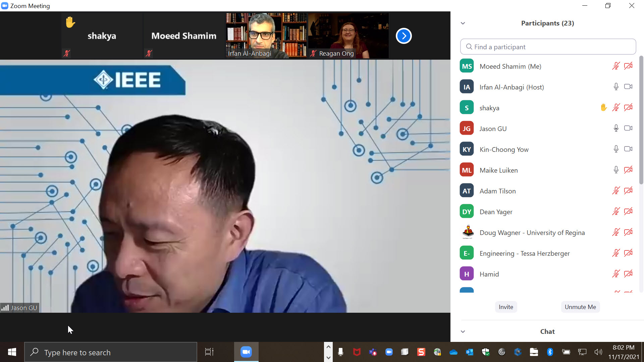Collapse the Chat panel chevron
This screenshot has width=644, height=362.
(463, 331)
